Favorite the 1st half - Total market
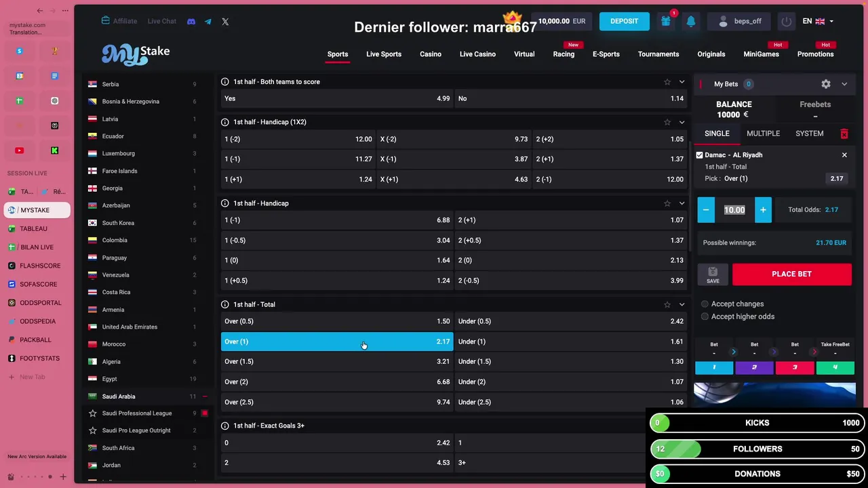 coord(667,304)
